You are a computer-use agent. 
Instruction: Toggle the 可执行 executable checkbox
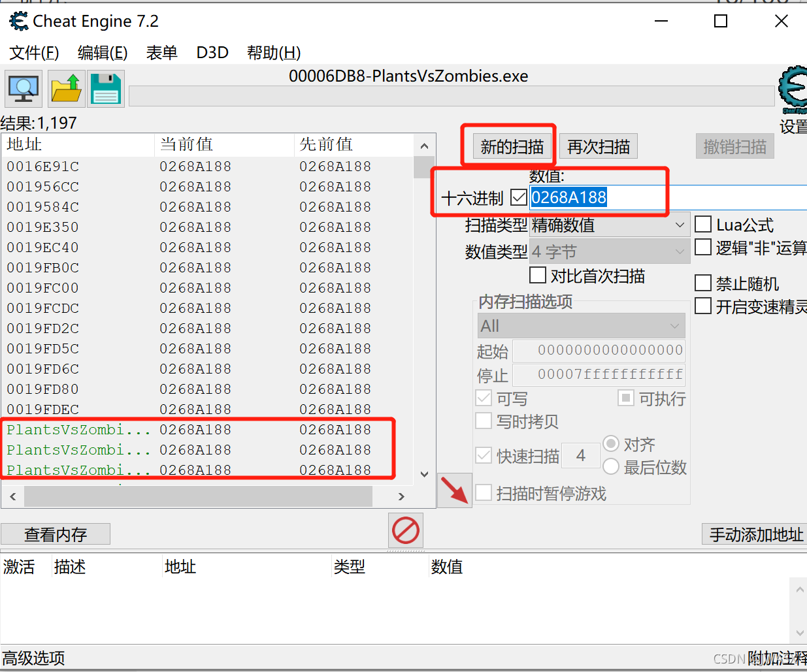point(626,398)
